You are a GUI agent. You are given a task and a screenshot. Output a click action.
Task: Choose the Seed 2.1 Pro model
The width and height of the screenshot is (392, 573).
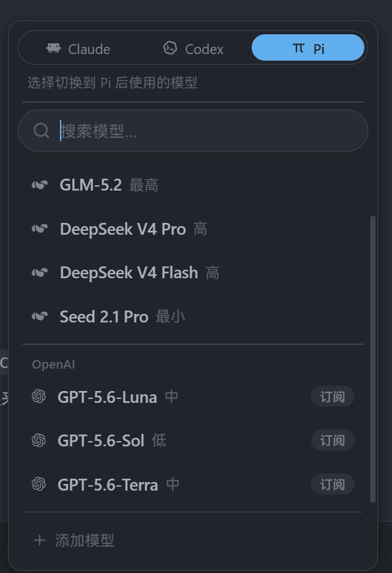[193, 317]
